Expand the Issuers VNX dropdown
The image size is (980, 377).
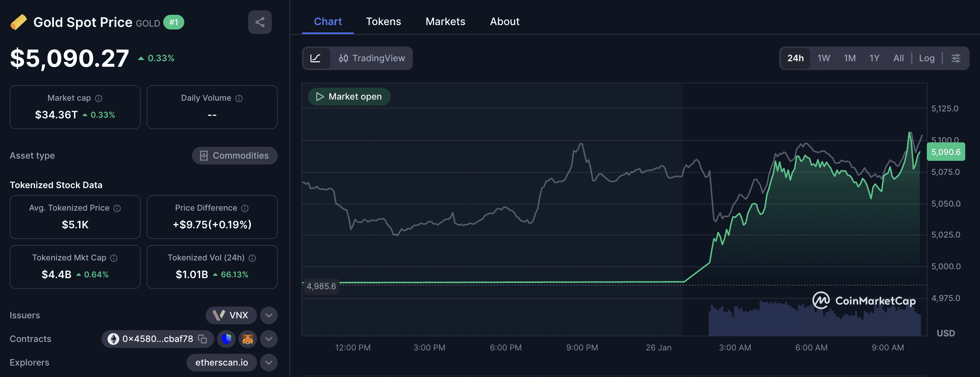[268, 315]
